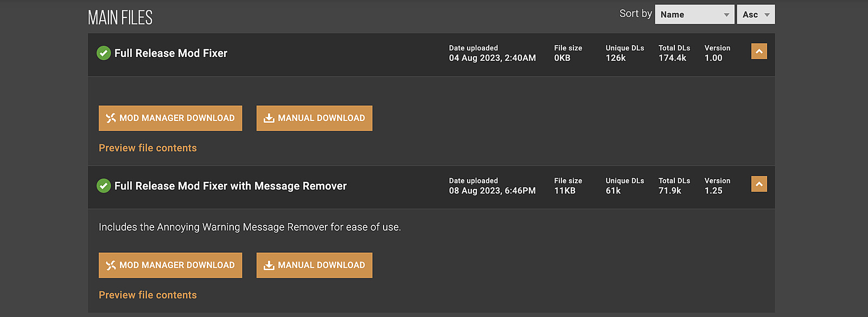The height and width of the screenshot is (317, 868).
Task: Collapse the Full Release Mod Fixer version 1.00 section
Action: coord(759,52)
